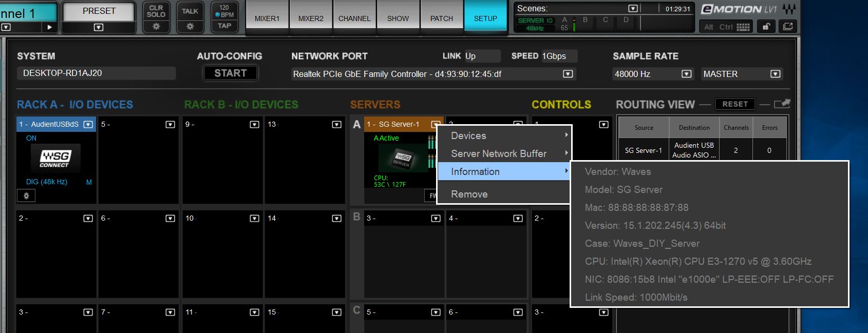
Task: Click the PRESET button
Action: coord(99,11)
